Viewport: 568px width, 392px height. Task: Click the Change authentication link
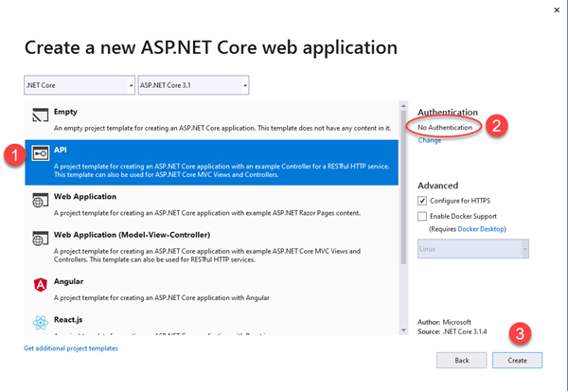[430, 140]
